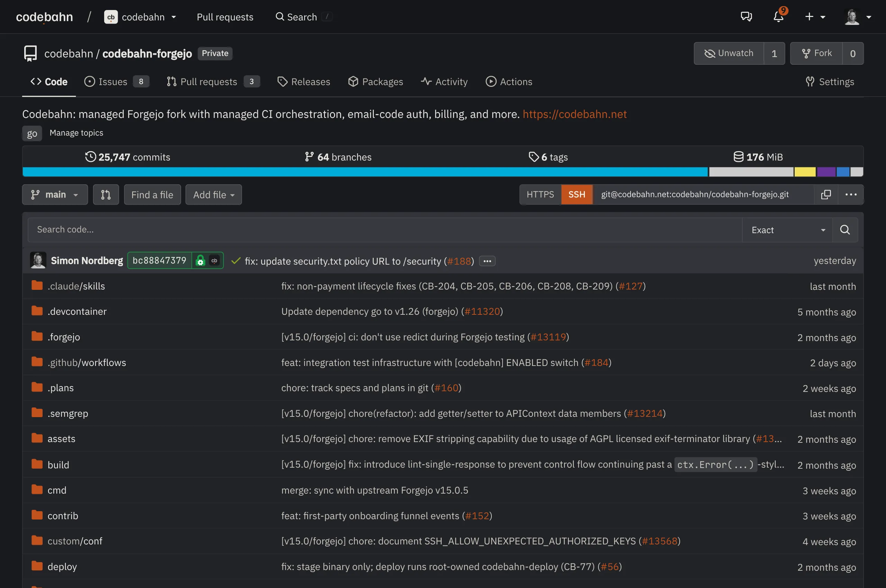Select the HTTPS clone option

[x=540, y=194]
